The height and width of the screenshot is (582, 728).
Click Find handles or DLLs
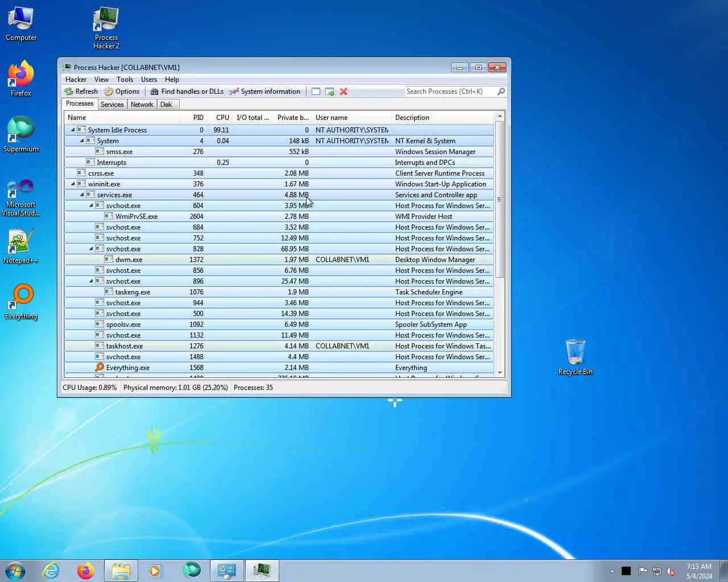point(187,92)
